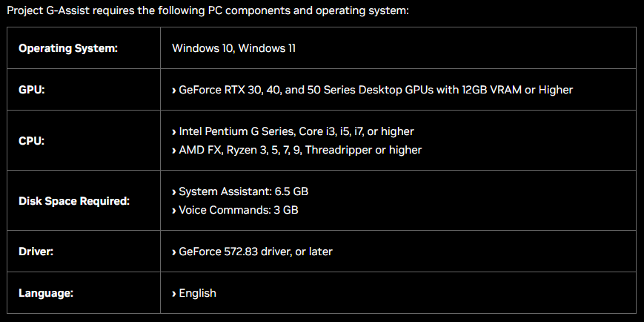
Task: Click the chevron bullet before Intel Pentium
Action: (174, 132)
